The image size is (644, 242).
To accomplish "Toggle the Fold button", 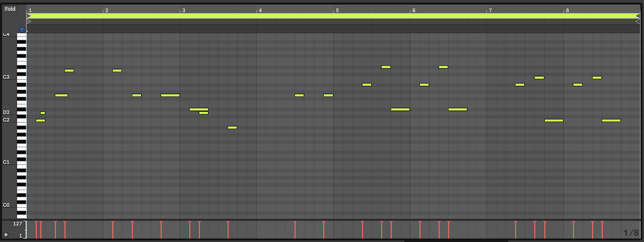I will (11, 9).
